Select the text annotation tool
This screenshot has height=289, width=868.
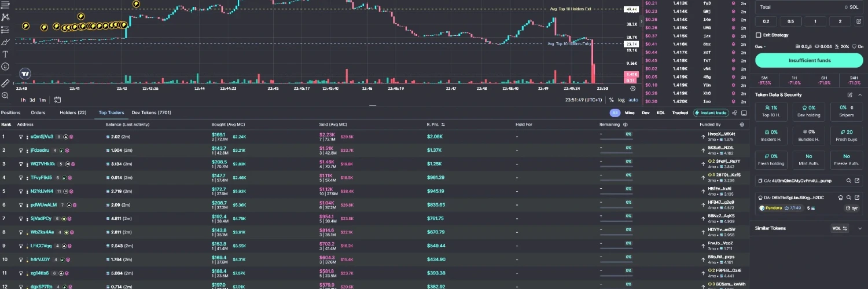click(x=5, y=54)
